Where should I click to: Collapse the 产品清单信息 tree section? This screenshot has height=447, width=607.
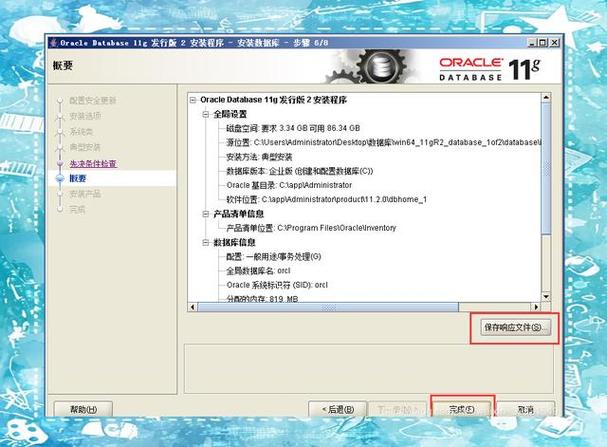click(206, 214)
